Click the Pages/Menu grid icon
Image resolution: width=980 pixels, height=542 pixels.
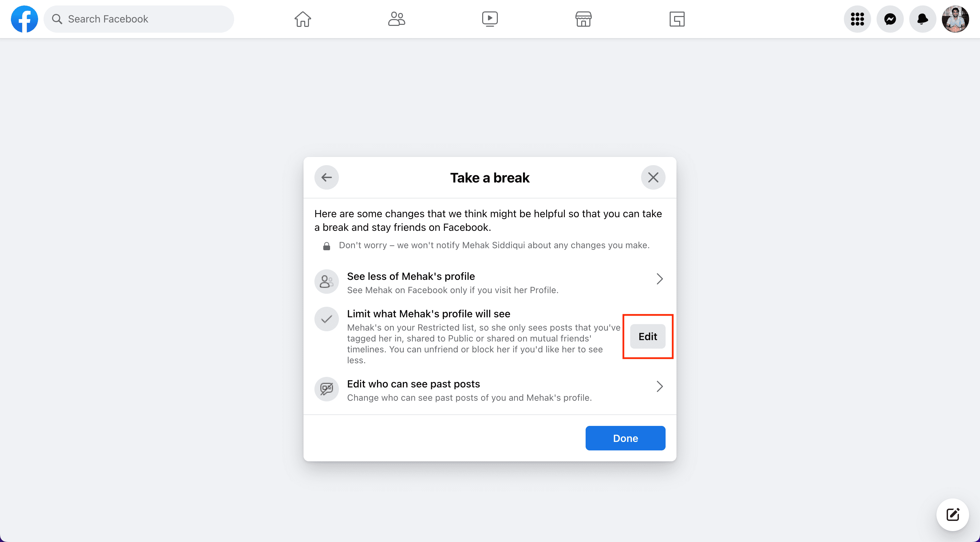tap(859, 19)
